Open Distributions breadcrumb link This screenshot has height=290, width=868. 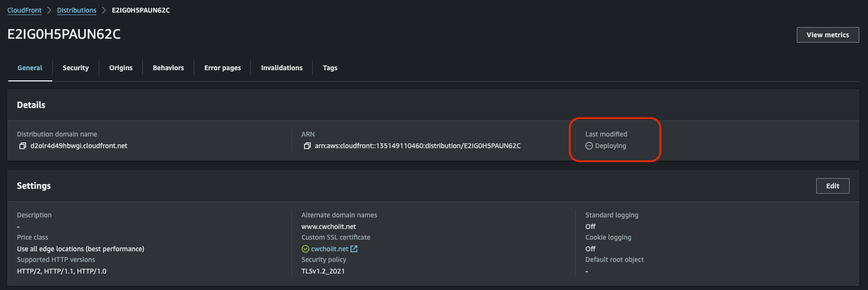pyautogui.click(x=76, y=10)
